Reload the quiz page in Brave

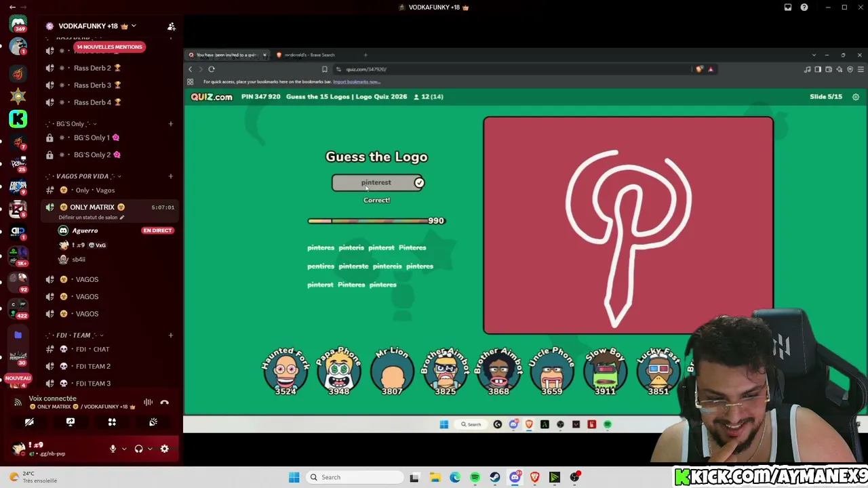pos(212,69)
